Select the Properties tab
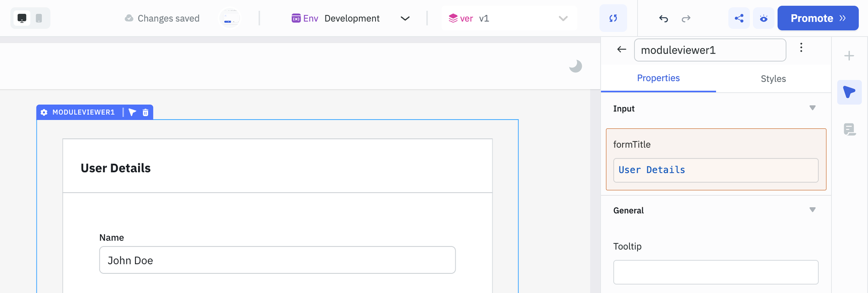Viewport: 868px width, 293px height. (x=658, y=78)
